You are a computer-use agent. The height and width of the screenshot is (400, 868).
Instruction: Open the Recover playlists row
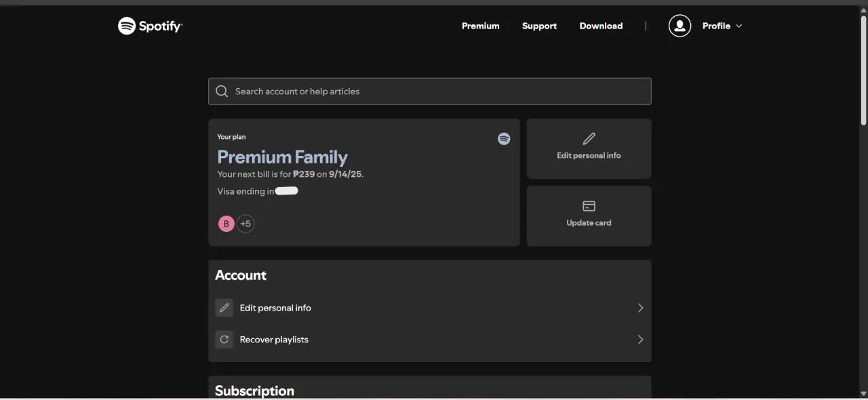click(x=430, y=340)
